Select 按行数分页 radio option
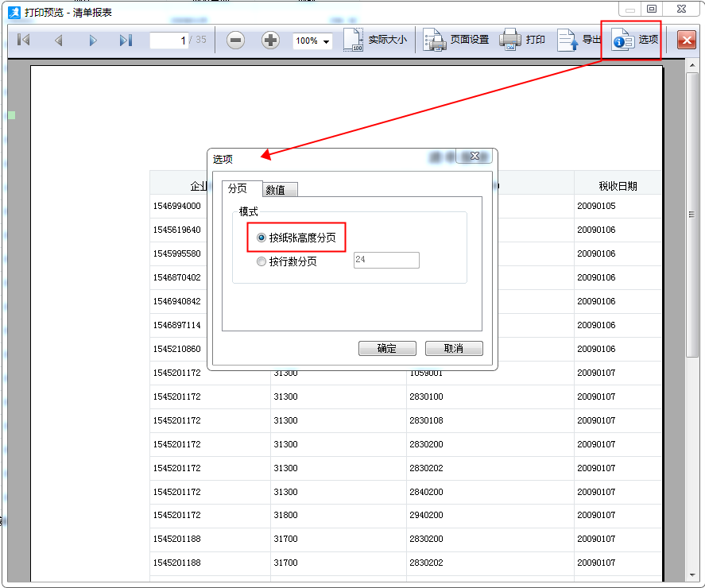The image size is (705, 588). tap(261, 261)
